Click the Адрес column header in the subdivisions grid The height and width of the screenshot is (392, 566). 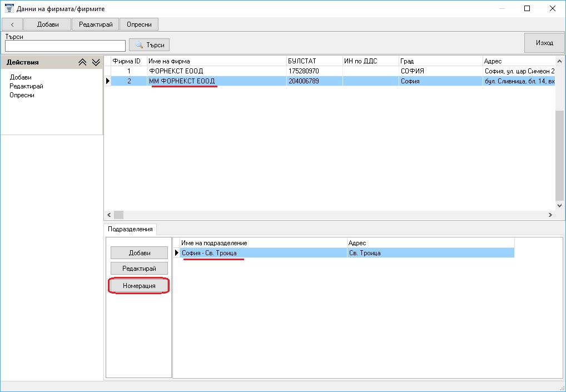click(431, 243)
